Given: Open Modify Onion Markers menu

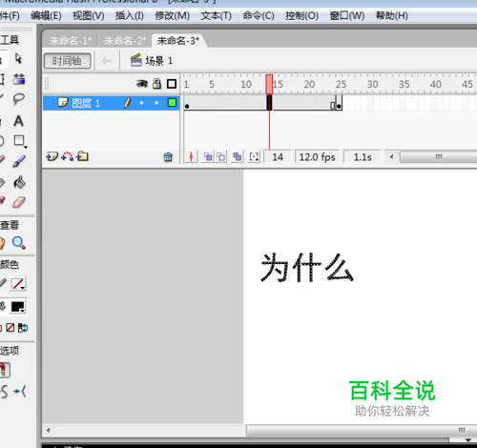Looking at the screenshot, I should [254, 156].
